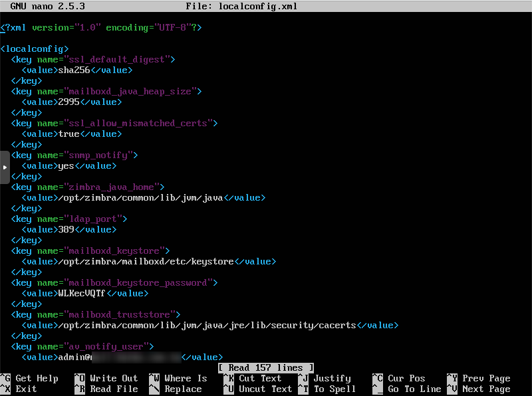Click the 'true' value text
This screenshot has width=532, height=396.
69,134
